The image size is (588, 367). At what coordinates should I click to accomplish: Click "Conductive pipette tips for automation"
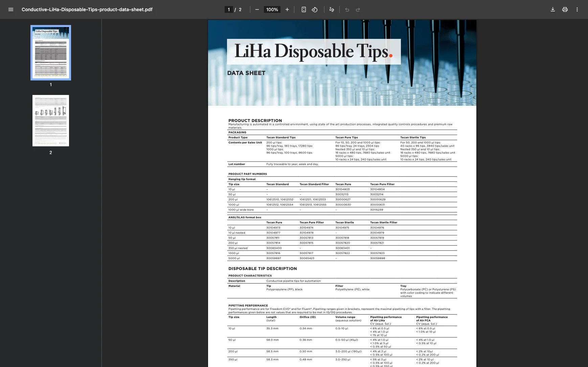[293, 281]
